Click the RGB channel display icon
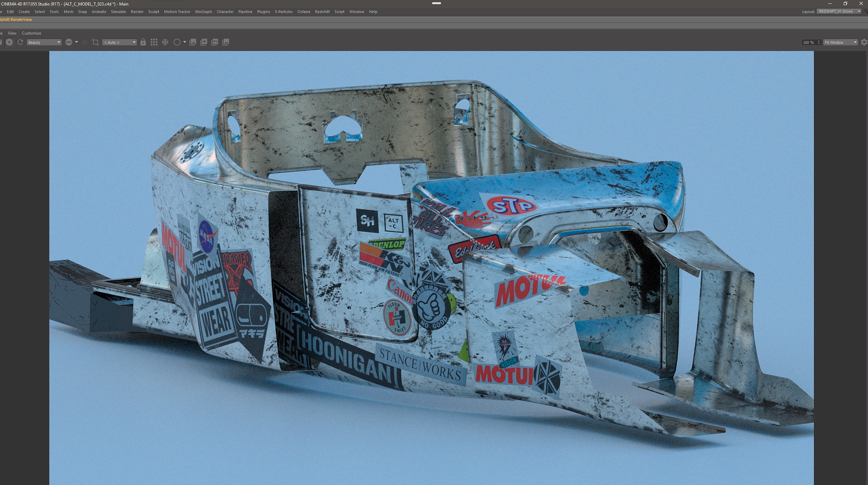The image size is (868, 485). click(69, 42)
